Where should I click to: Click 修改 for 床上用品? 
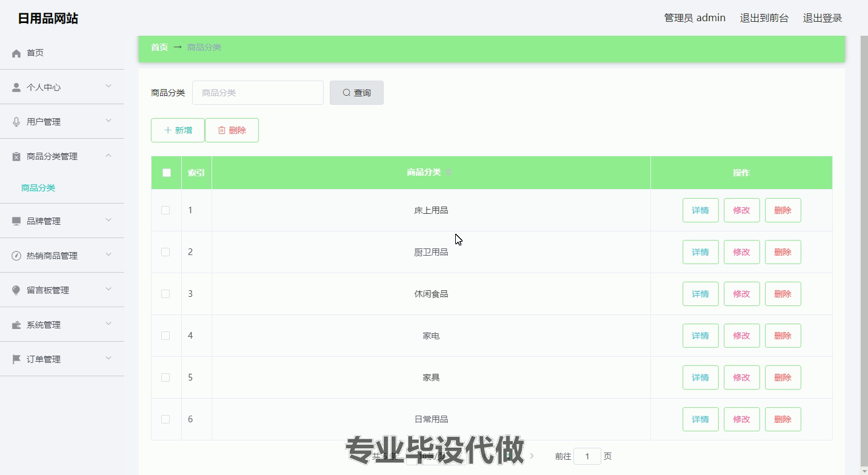742,210
